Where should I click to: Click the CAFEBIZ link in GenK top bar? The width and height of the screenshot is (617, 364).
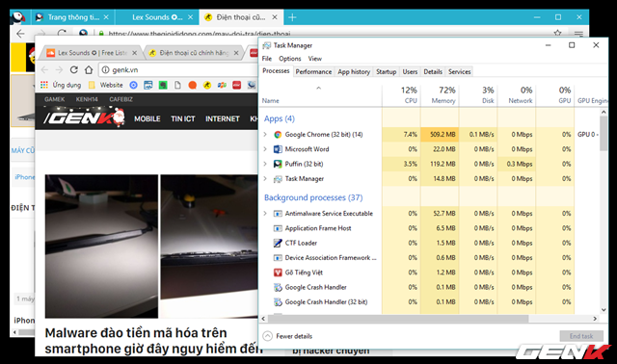121,99
